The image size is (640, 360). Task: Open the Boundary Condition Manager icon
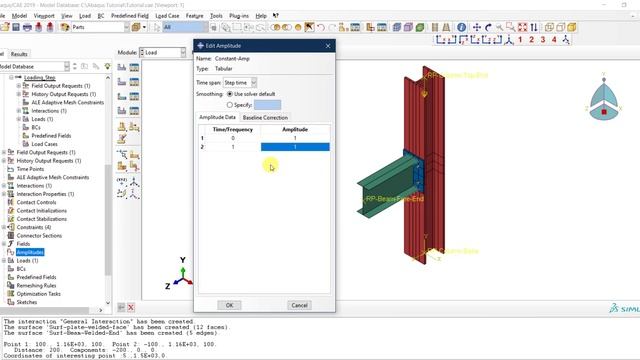point(134,82)
